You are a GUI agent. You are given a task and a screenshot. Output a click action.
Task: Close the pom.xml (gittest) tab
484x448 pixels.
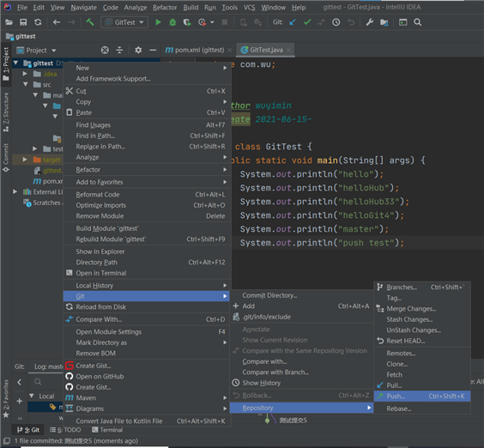point(229,50)
